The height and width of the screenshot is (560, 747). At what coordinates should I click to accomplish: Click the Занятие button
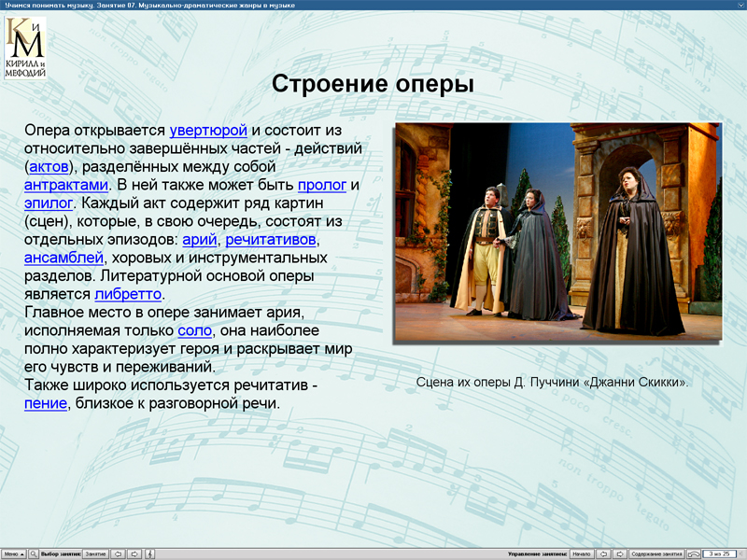coord(94,553)
